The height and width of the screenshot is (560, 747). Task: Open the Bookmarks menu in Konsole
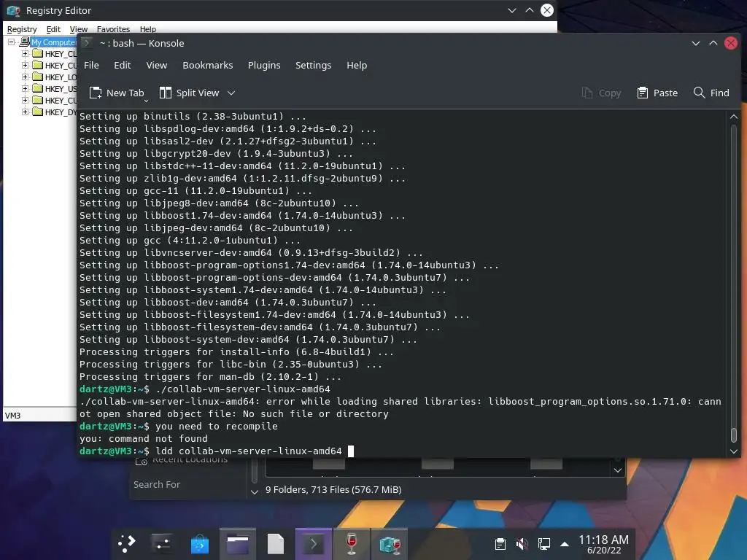click(x=208, y=65)
